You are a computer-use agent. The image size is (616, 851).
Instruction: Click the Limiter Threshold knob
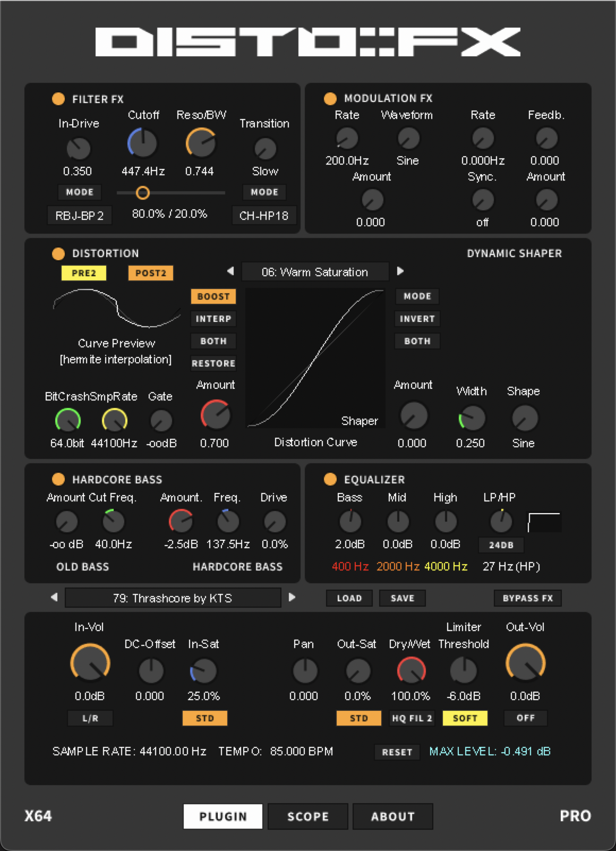pos(463,671)
